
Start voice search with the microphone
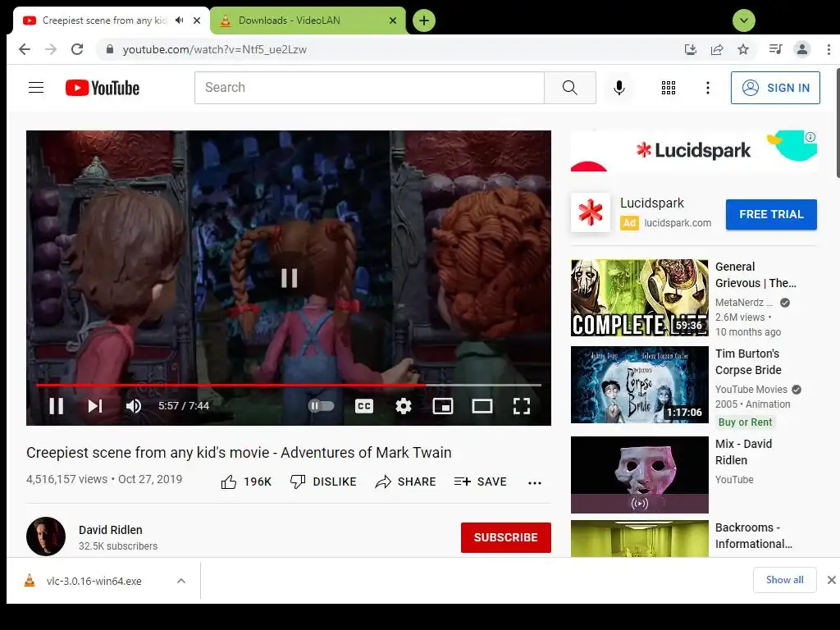coord(619,87)
